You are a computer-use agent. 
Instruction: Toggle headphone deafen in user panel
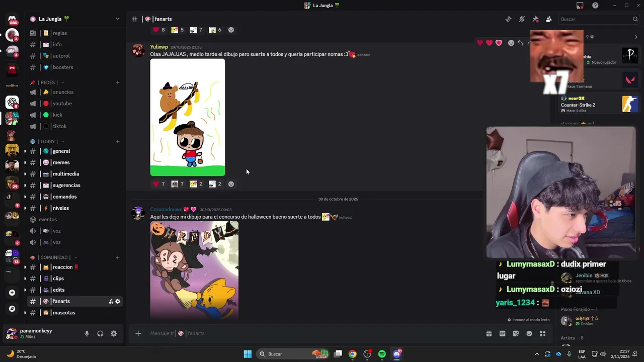(100, 333)
